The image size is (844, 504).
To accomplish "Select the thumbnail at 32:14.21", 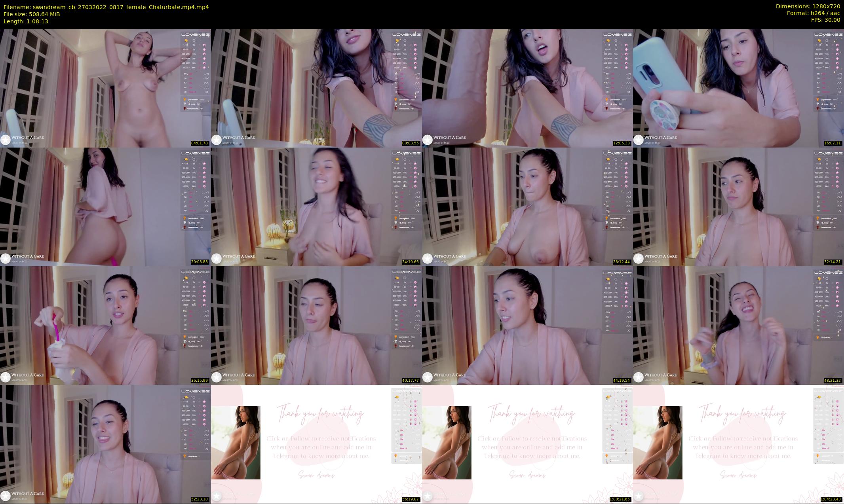I will pyautogui.click(x=738, y=207).
